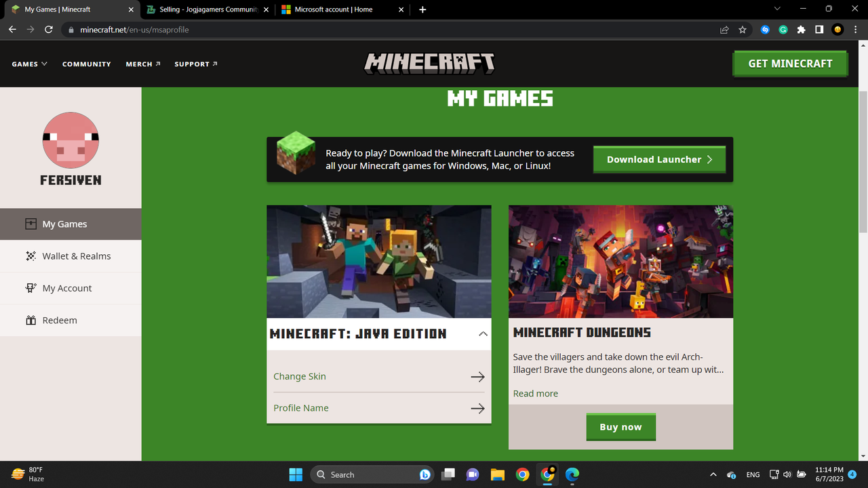
Task: Open the Shazam extension
Action: point(765,30)
